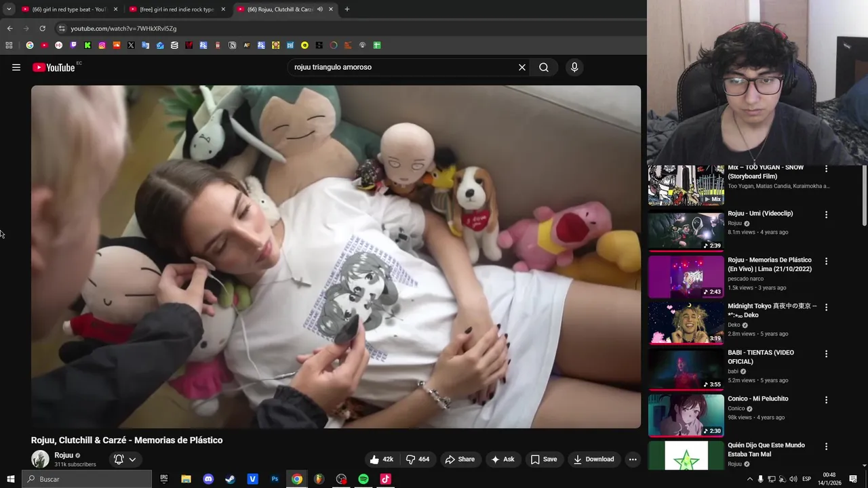Start voice search with microphone

(x=574, y=67)
